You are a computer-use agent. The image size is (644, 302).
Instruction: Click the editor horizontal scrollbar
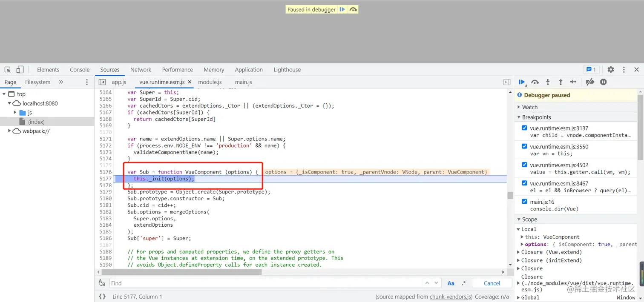point(181,272)
